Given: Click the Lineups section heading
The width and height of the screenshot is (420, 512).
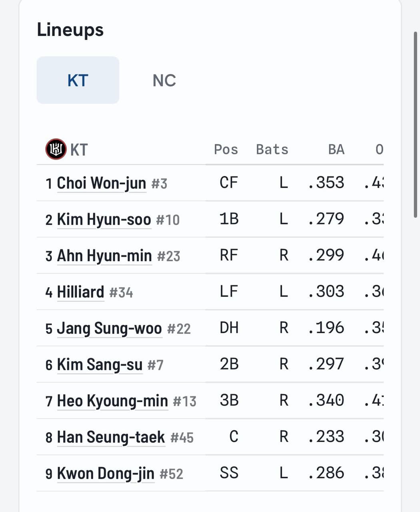Looking at the screenshot, I should (70, 30).
